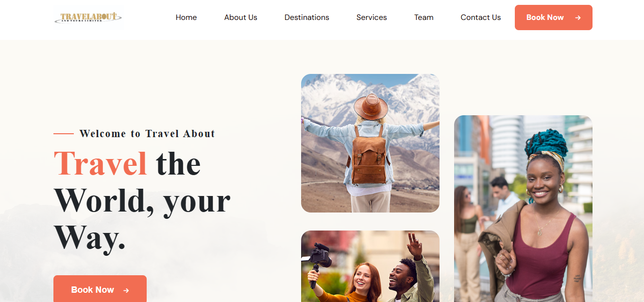Open the mountain hiker with backpack photo
The image size is (644, 302).
pos(370,143)
